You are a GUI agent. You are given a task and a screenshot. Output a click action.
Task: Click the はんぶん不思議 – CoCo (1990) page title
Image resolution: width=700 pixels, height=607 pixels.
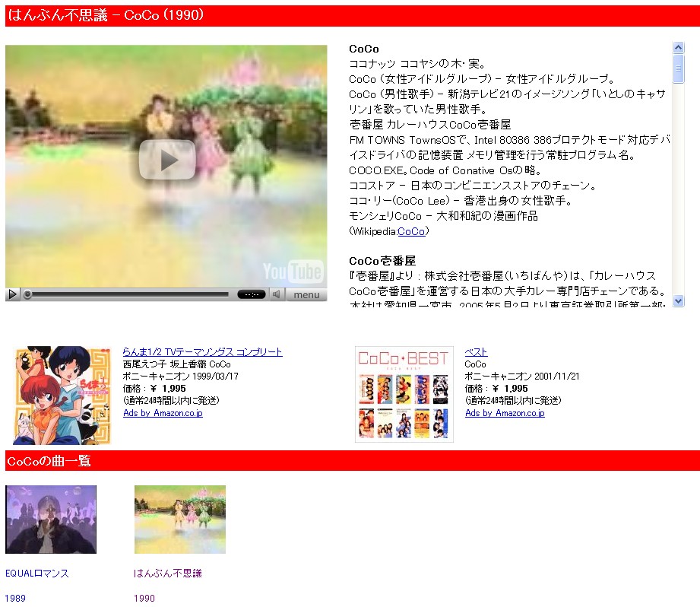tap(106, 15)
